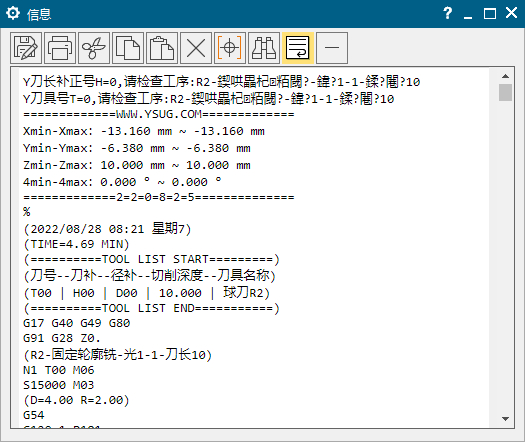Click the Delete X toolbar icon

pyautogui.click(x=196, y=48)
